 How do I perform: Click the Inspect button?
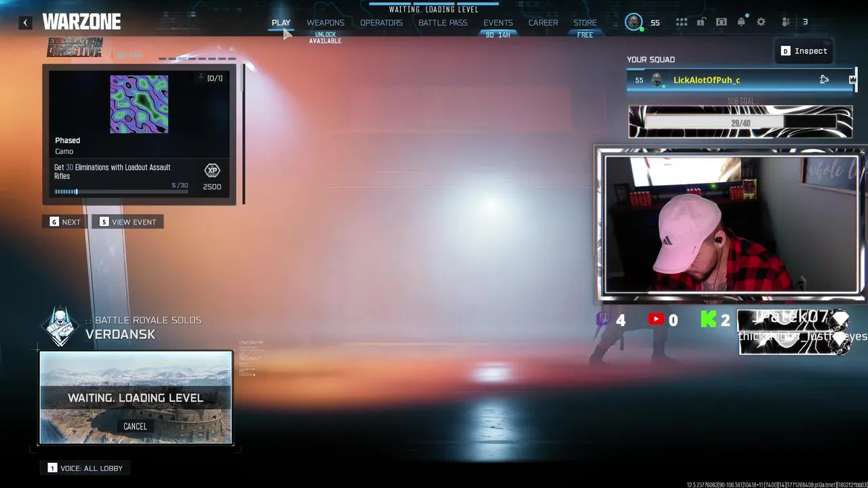(804, 51)
